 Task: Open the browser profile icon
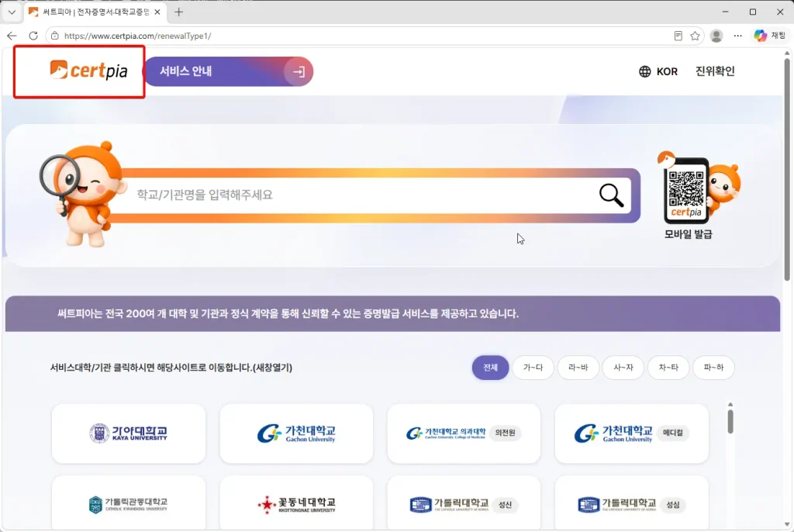click(x=716, y=36)
